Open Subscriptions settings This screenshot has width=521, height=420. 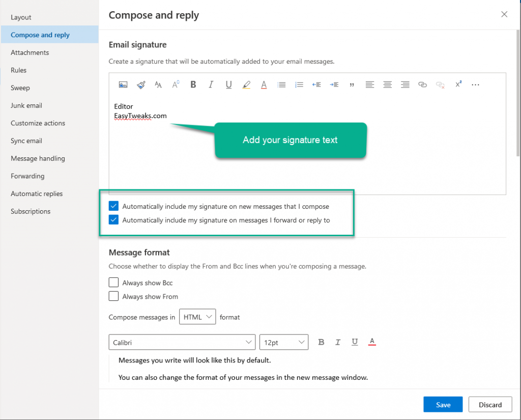click(x=49, y=211)
